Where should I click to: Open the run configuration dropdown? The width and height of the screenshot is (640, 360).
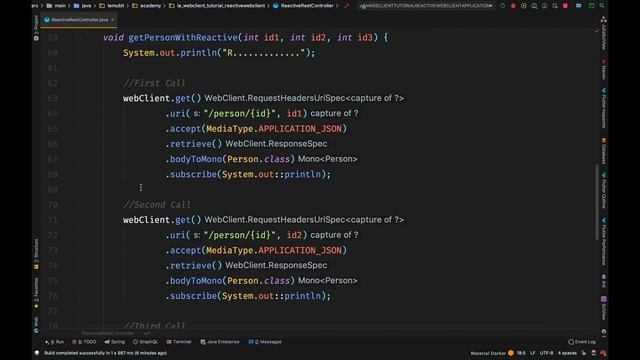point(426,6)
